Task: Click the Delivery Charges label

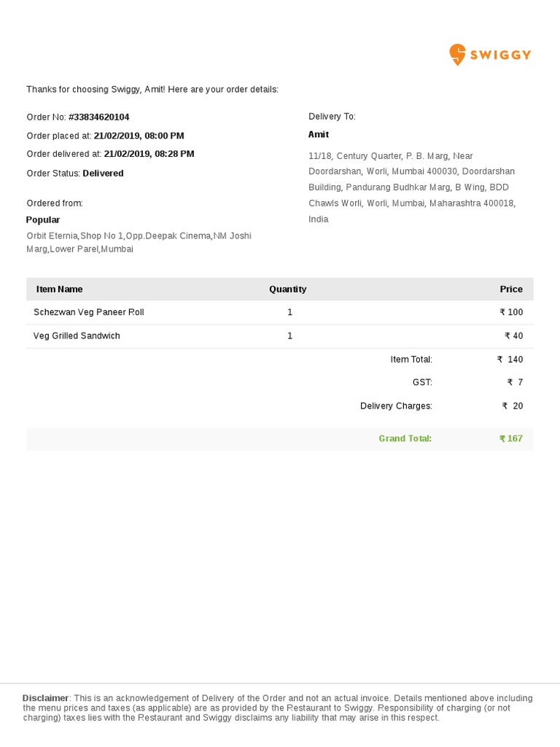Action: click(x=396, y=406)
